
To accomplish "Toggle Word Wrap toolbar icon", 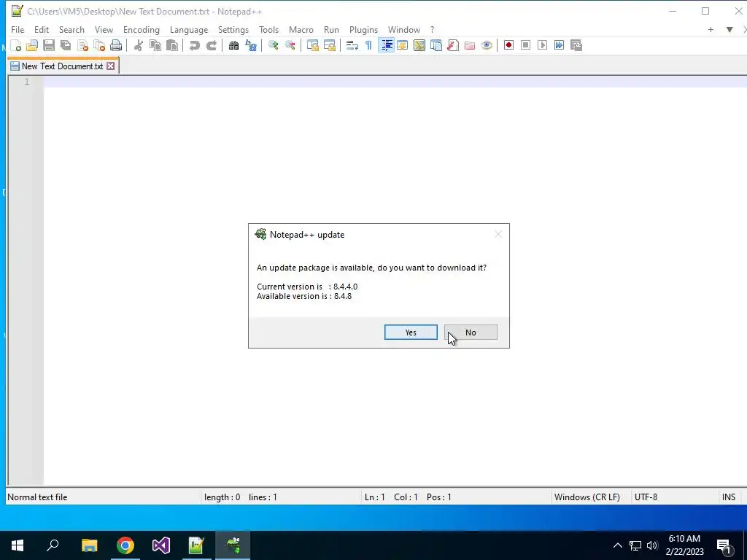I will (x=352, y=45).
